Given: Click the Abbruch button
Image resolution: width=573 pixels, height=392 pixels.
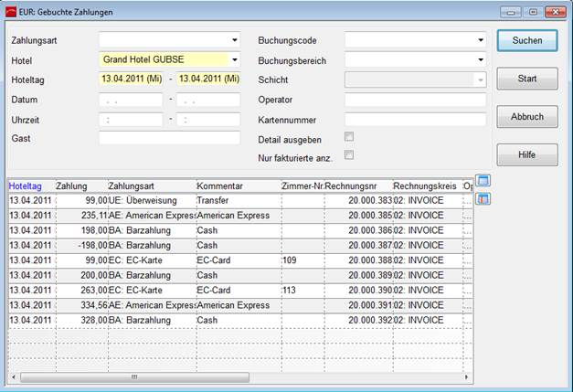Looking at the screenshot, I should pyautogui.click(x=527, y=117).
